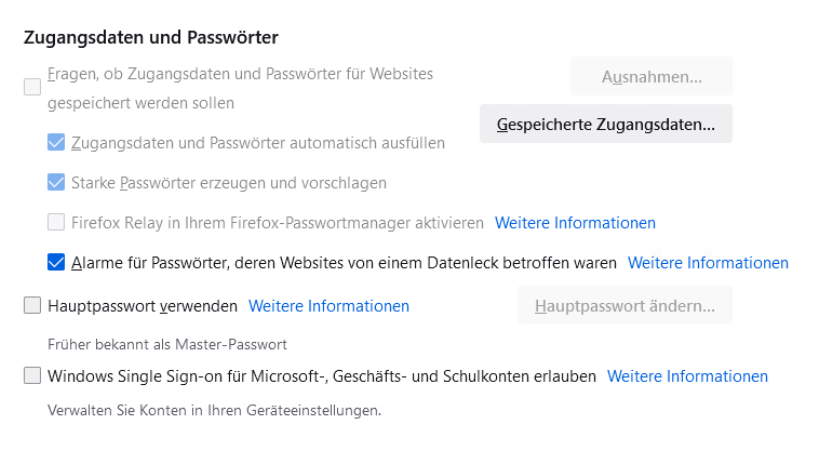Open 'Weitere Informationen' link next to Hauptpasswort
This screenshot has height=454, width=826.
pos(328,306)
